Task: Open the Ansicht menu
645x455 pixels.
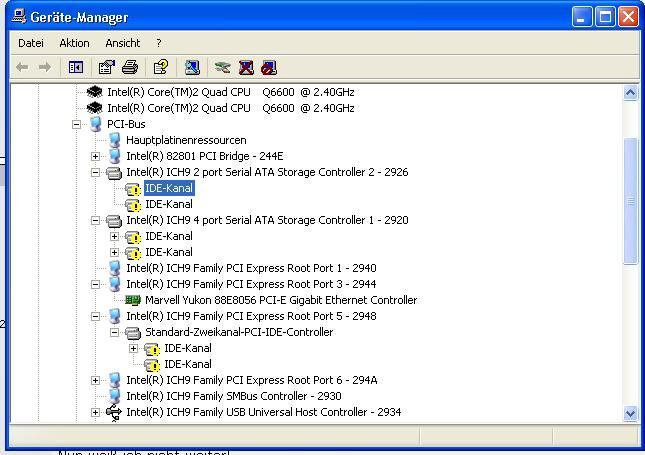Action: [123, 43]
